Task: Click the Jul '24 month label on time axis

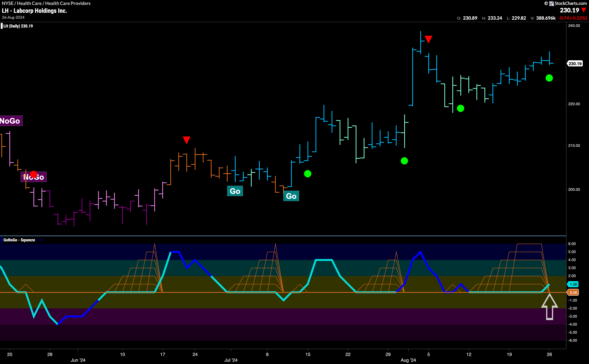Action: point(231,360)
